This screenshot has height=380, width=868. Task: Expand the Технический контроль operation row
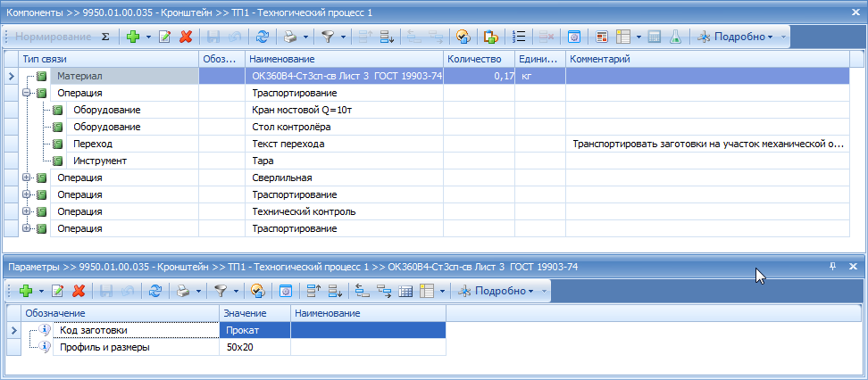26,211
